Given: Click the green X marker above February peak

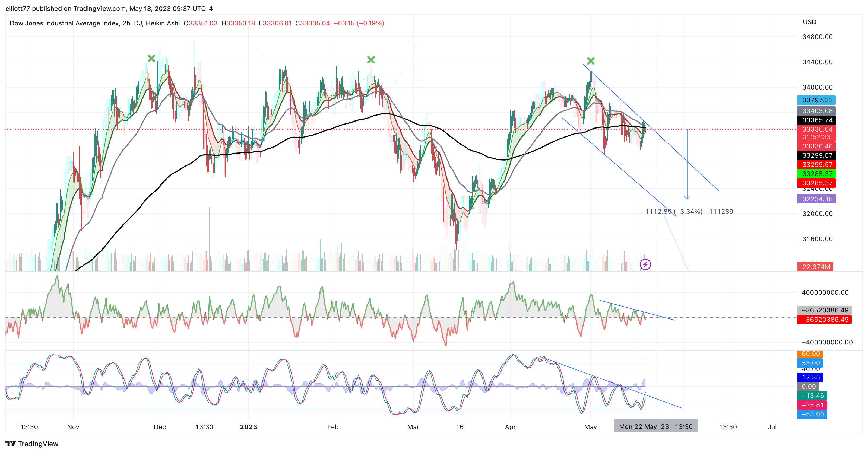Looking at the screenshot, I should pos(371,60).
